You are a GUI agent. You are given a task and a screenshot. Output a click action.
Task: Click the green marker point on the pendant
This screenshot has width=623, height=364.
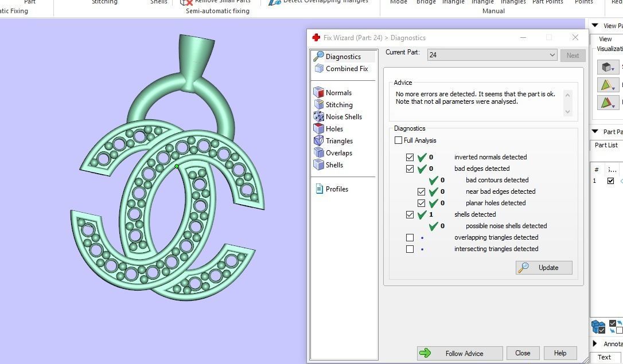pyautogui.click(x=177, y=166)
